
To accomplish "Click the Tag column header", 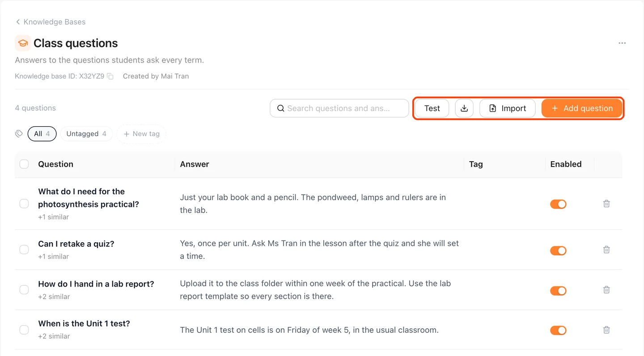I will tap(476, 164).
